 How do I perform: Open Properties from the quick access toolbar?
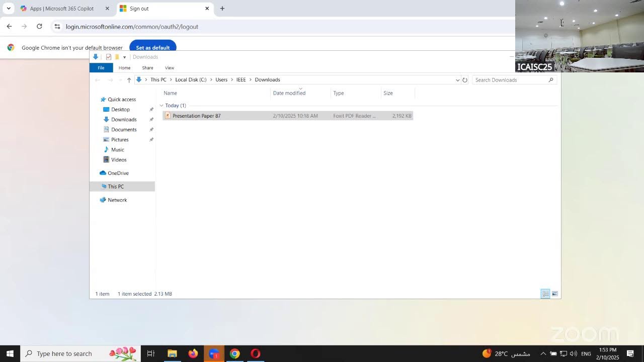click(x=108, y=57)
